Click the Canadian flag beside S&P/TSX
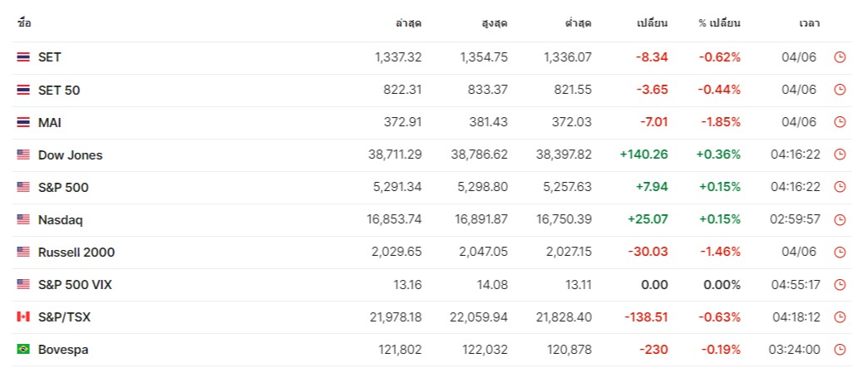Viewport: 868px width, 368px height. coord(23,317)
